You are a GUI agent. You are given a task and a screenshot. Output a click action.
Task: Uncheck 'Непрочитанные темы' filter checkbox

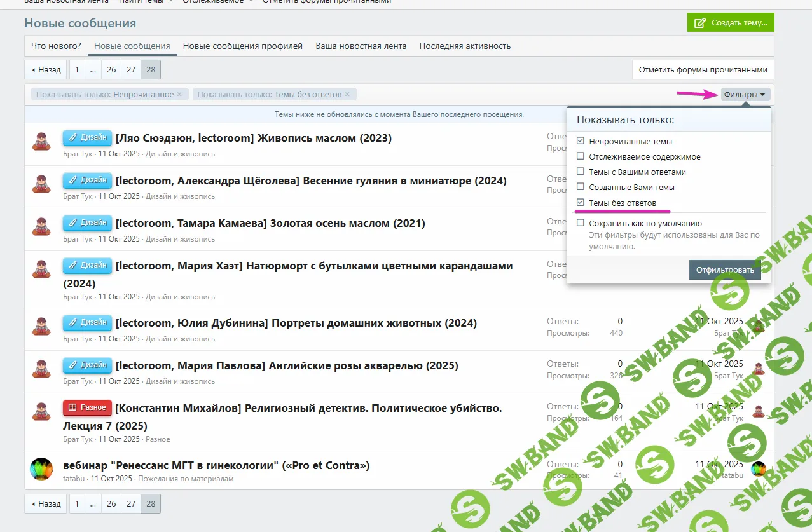580,141
